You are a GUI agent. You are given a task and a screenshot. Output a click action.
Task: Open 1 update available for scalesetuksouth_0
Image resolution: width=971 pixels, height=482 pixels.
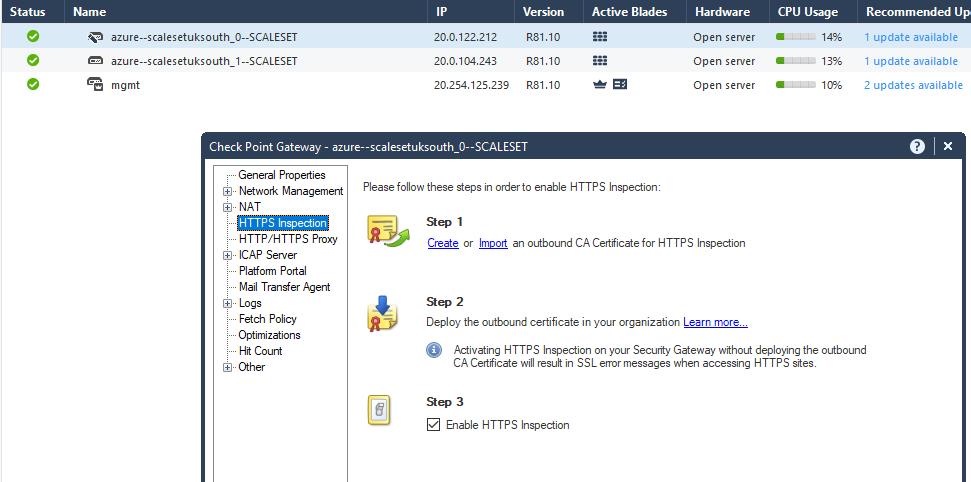[910, 37]
